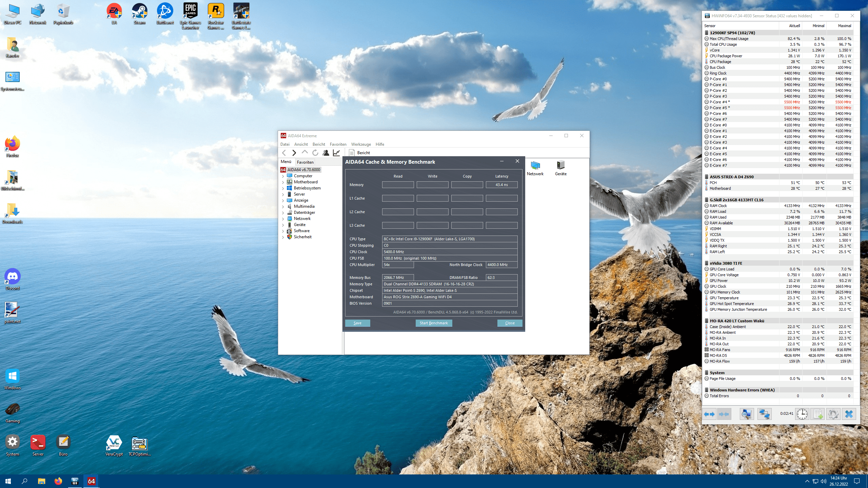The image size is (868, 488).
Task: Click vCore row in HWiNFO sensor list
Action: click(x=778, y=50)
